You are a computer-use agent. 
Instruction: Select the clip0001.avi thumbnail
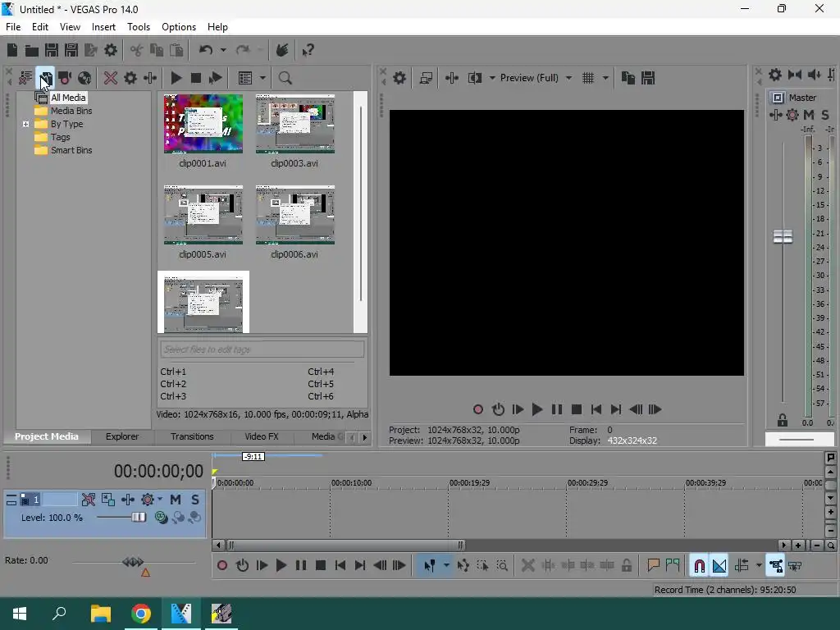pos(203,124)
